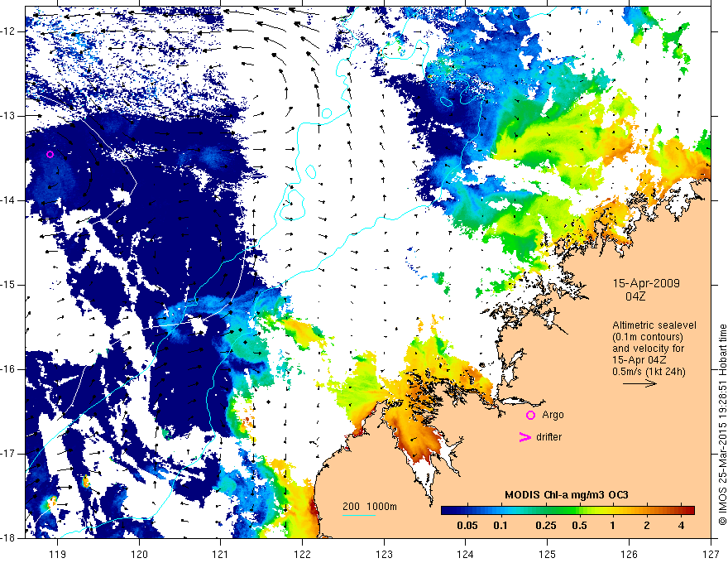Click the 0.1 colour bar tick label
Viewport: 728px width, 563px height.
(x=500, y=526)
